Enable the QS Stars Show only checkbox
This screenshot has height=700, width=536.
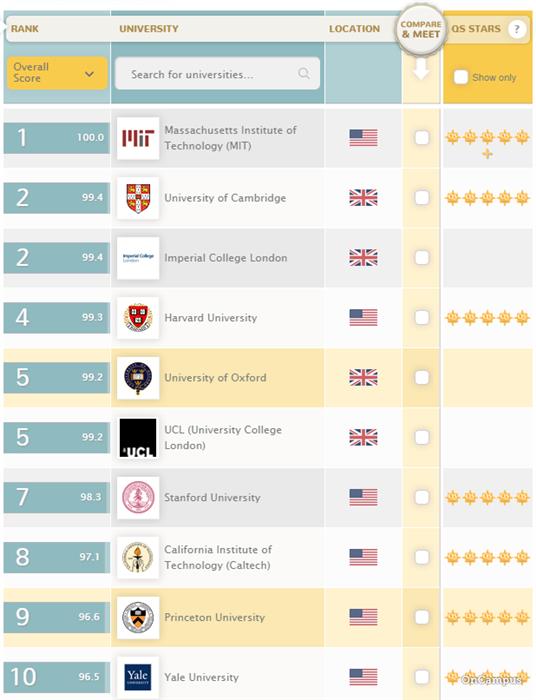pos(461,77)
